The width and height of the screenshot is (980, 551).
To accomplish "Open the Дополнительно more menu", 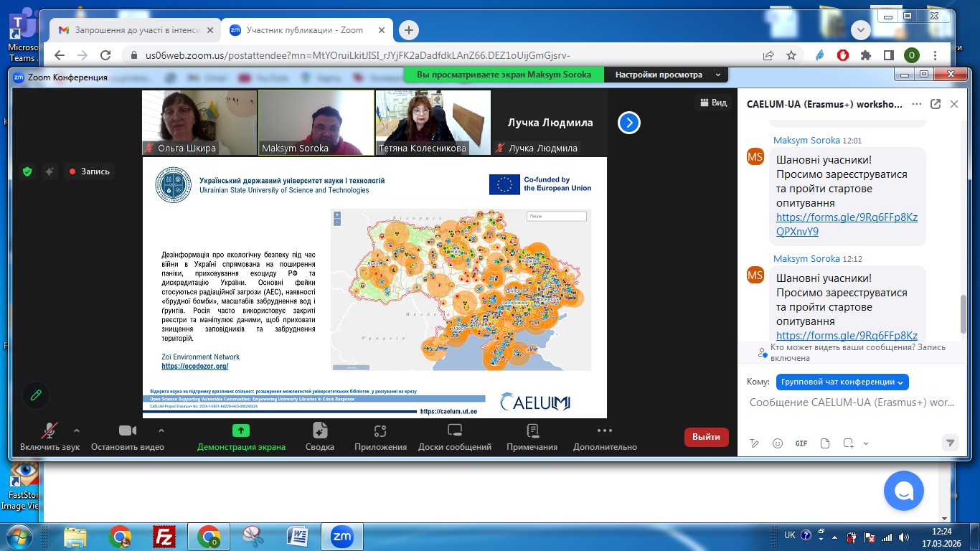I will click(604, 431).
